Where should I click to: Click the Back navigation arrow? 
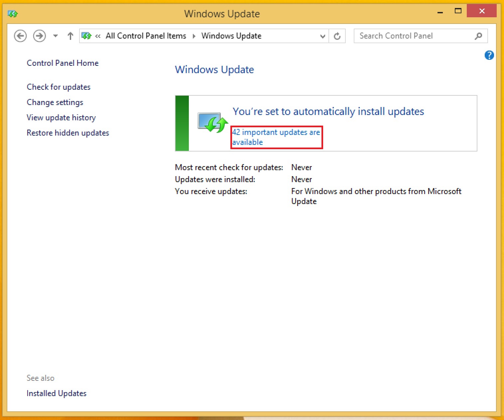pos(20,36)
